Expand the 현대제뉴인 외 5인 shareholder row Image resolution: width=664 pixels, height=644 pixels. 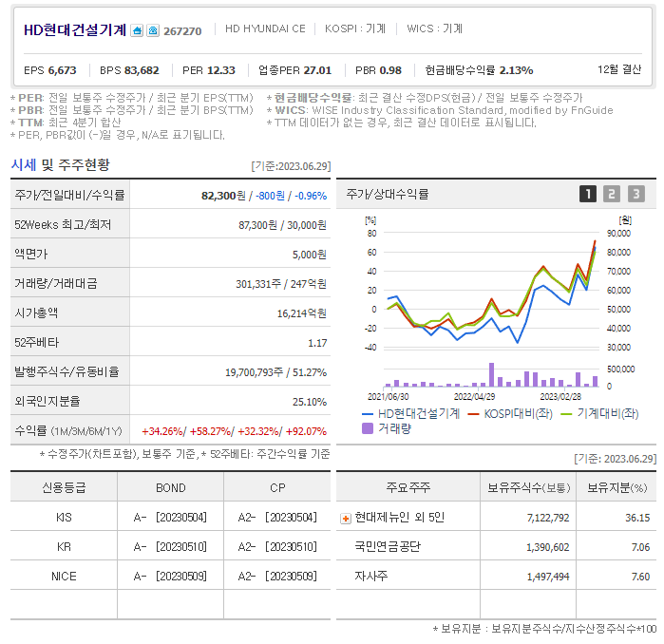(346, 519)
